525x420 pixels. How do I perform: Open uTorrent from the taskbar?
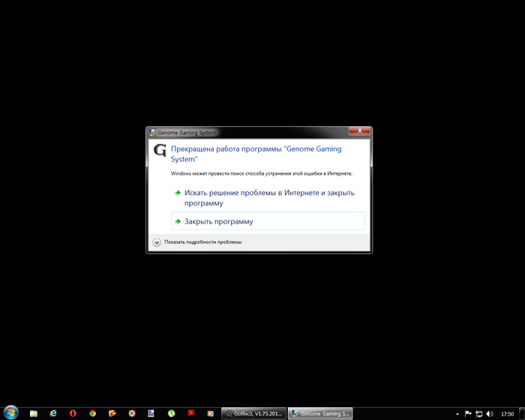(x=171, y=413)
